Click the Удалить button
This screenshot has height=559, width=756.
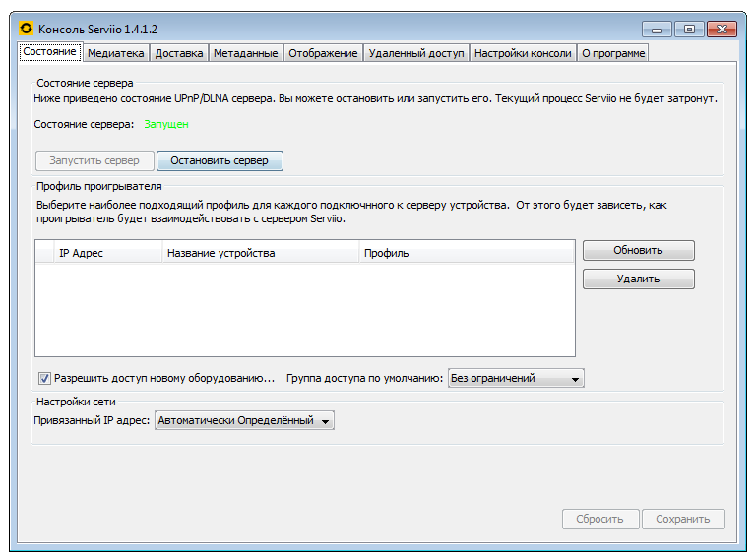point(638,279)
